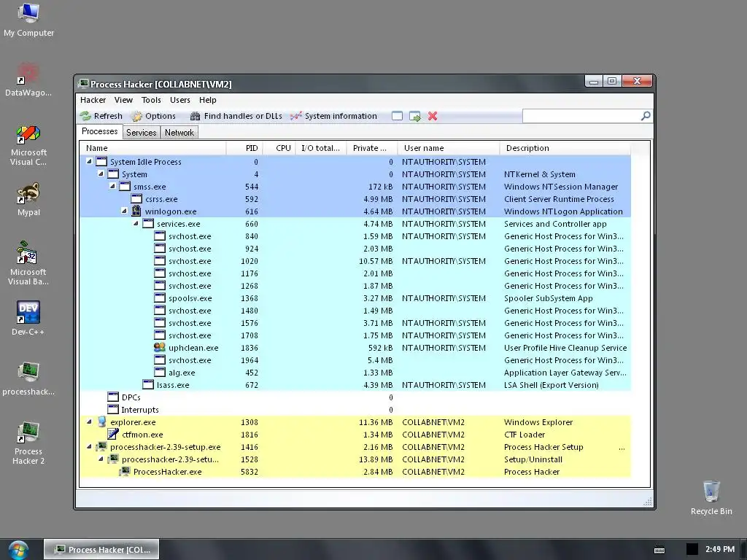Sort by User name column header
747x560 pixels.
click(449, 148)
